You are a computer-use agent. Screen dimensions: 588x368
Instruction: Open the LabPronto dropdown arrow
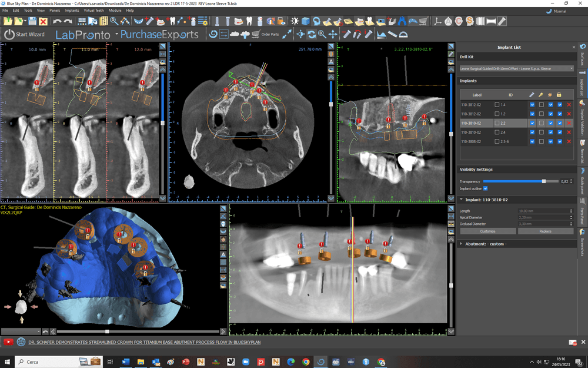[x=116, y=34]
